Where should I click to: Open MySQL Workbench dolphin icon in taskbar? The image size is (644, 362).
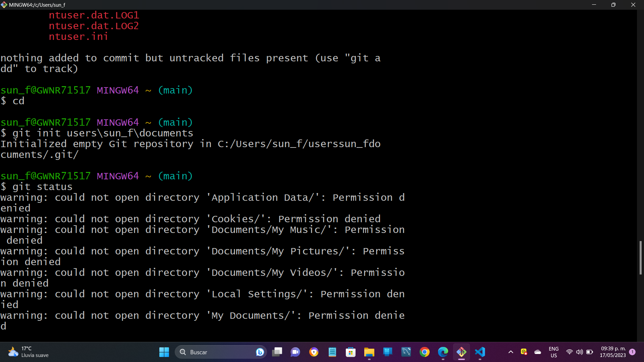[406, 352]
